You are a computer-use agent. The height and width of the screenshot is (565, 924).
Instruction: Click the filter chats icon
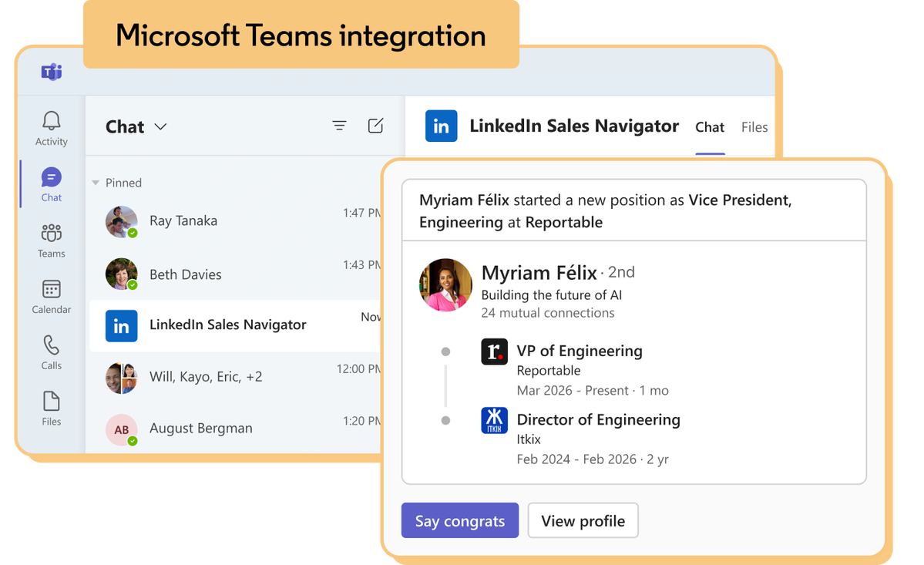pos(339,126)
